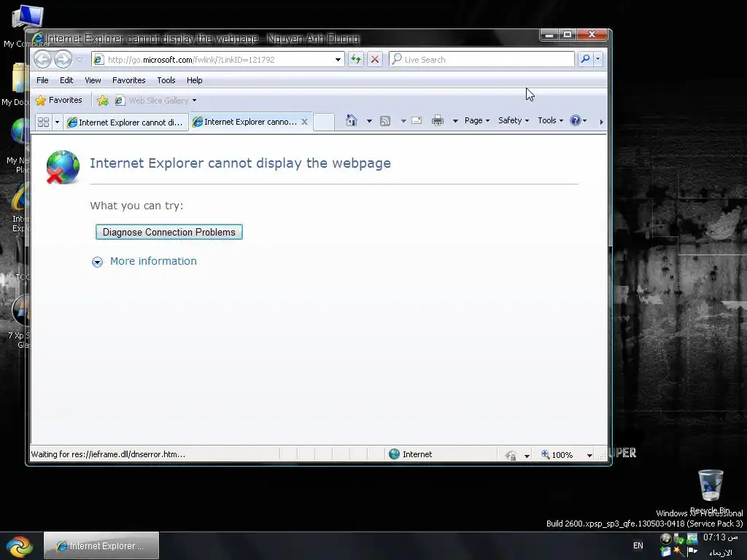
Task: Click the blue Help question mark icon
Action: pyautogui.click(x=576, y=120)
